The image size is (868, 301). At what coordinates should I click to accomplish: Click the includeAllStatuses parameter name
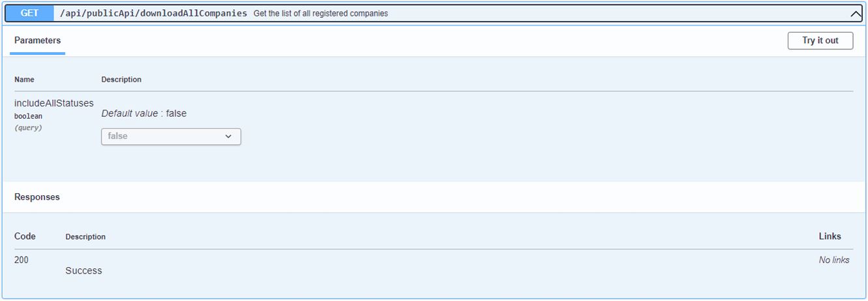tap(54, 103)
